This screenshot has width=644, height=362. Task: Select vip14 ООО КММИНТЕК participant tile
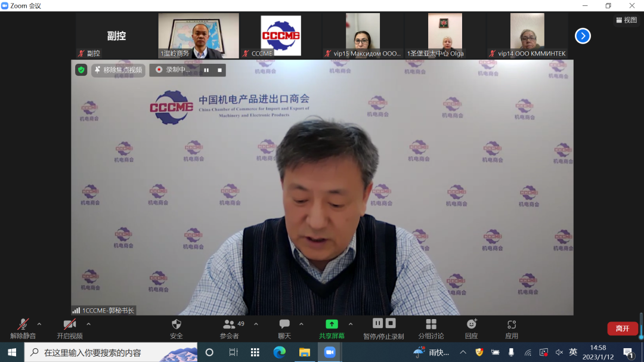point(527,36)
